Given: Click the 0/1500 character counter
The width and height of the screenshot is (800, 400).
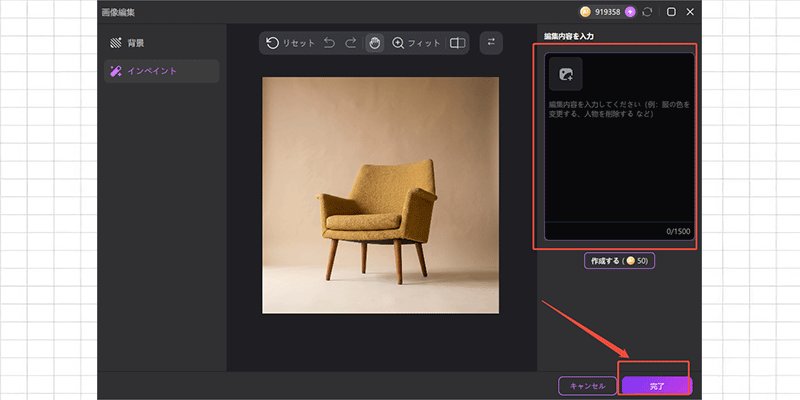Looking at the screenshot, I should pyautogui.click(x=678, y=232).
